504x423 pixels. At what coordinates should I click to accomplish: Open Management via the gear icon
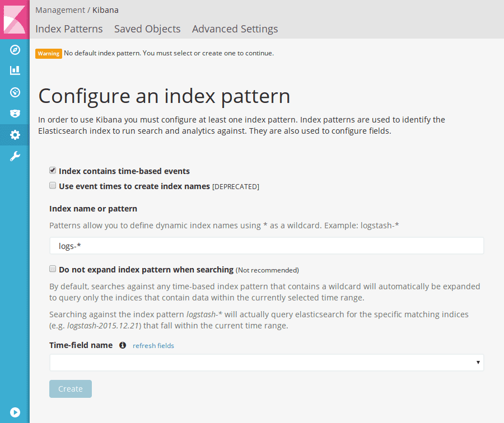coord(15,135)
